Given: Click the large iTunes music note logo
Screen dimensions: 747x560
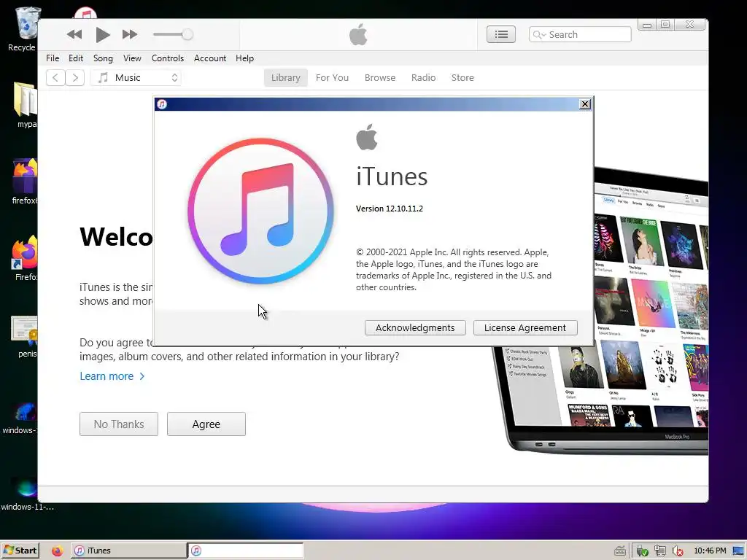Looking at the screenshot, I should [x=260, y=211].
